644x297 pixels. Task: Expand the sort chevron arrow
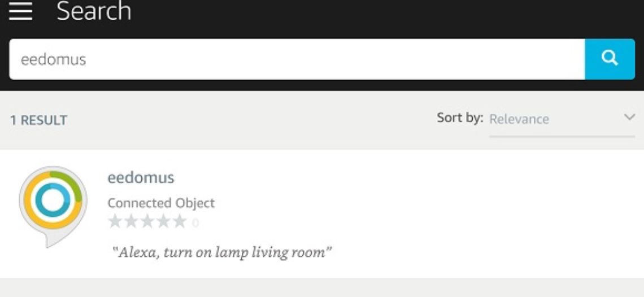point(629,117)
